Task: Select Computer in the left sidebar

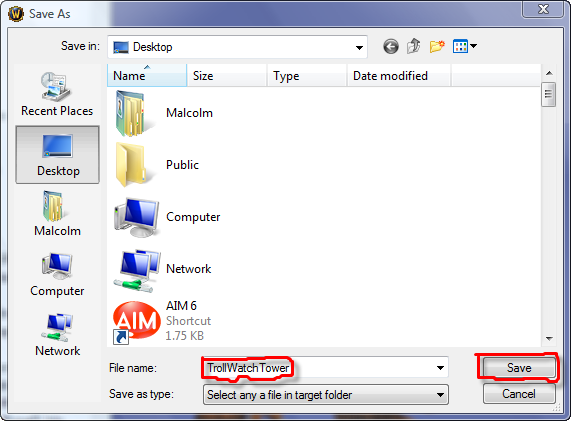Action: [x=57, y=274]
